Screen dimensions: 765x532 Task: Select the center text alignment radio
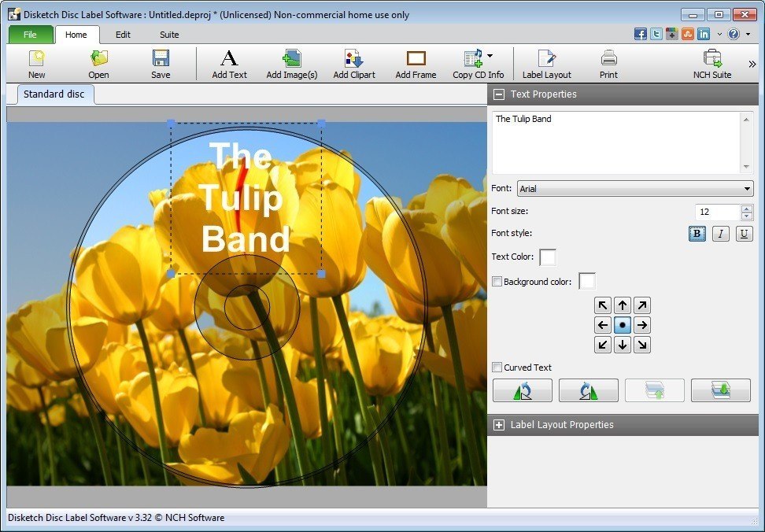pyautogui.click(x=622, y=324)
